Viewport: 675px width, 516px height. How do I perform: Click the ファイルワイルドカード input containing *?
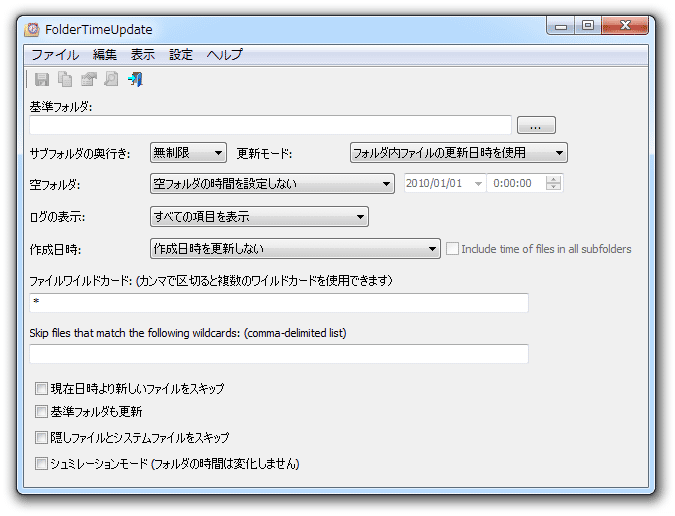tap(279, 303)
